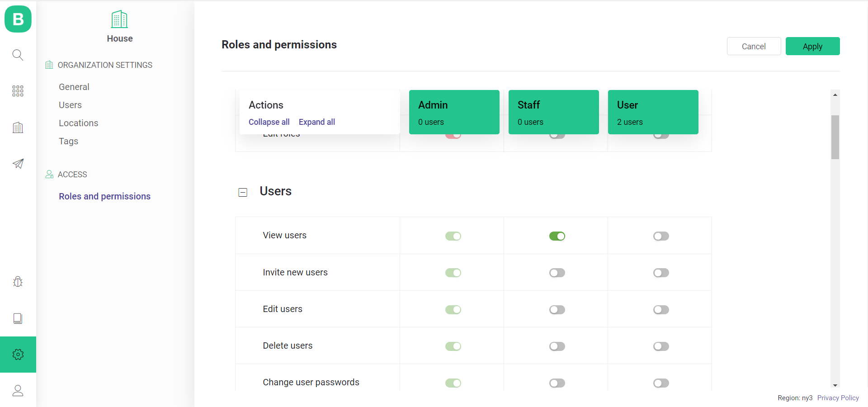Open the book documentation icon
The image size is (868, 407).
[18, 318]
